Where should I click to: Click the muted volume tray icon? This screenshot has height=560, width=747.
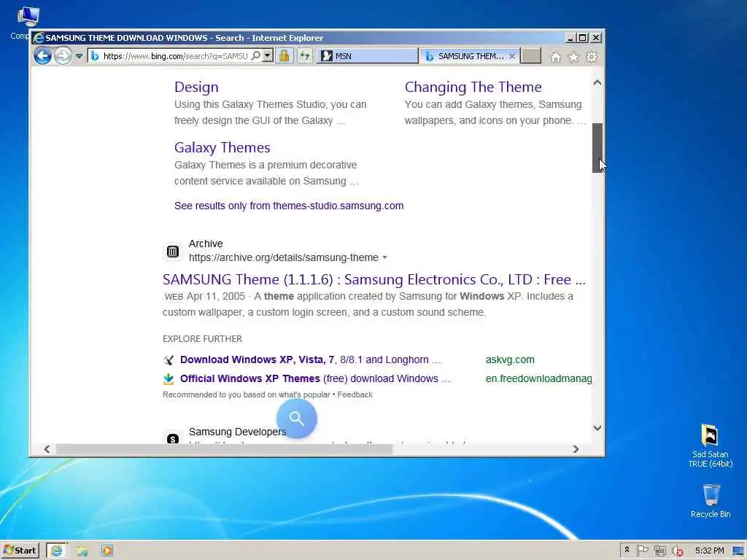tap(677, 551)
